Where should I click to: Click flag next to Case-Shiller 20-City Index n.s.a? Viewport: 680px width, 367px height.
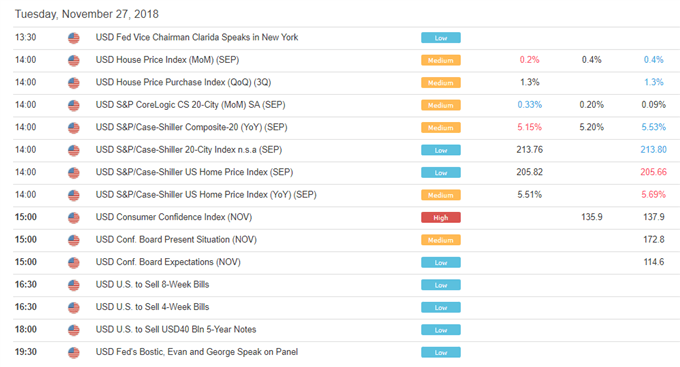[x=74, y=150]
